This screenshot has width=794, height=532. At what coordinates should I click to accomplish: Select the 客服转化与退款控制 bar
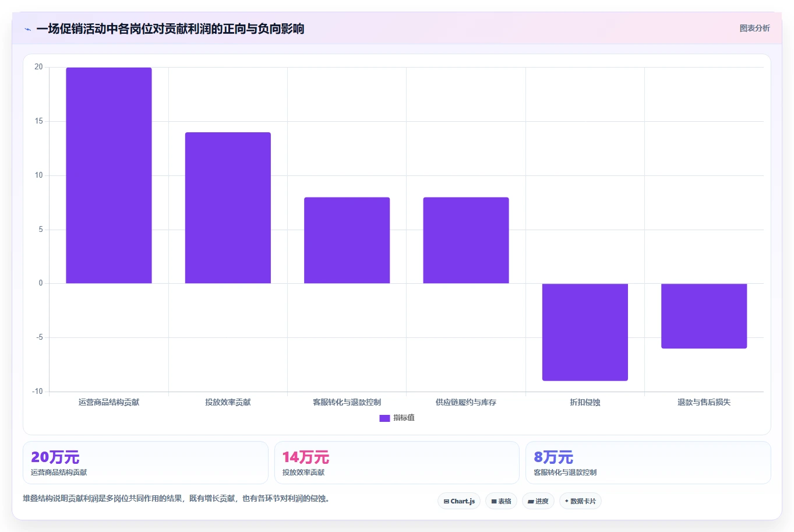[347, 240]
